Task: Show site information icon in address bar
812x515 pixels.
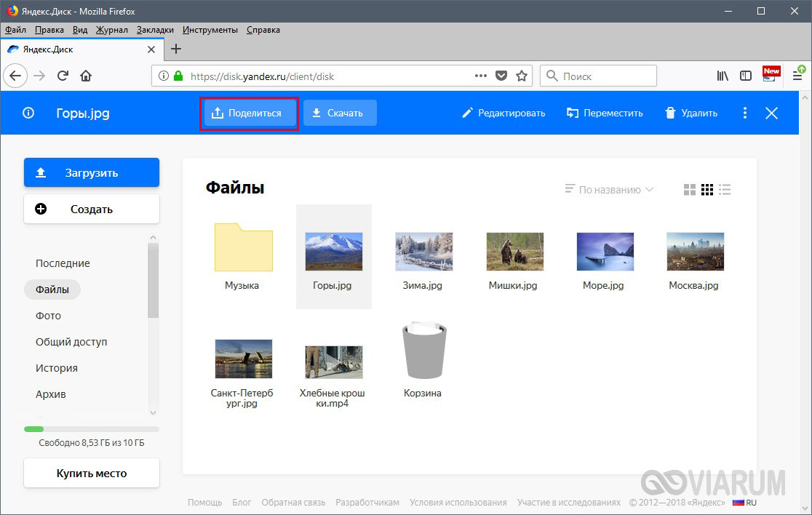Action: (x=164, y=76)
